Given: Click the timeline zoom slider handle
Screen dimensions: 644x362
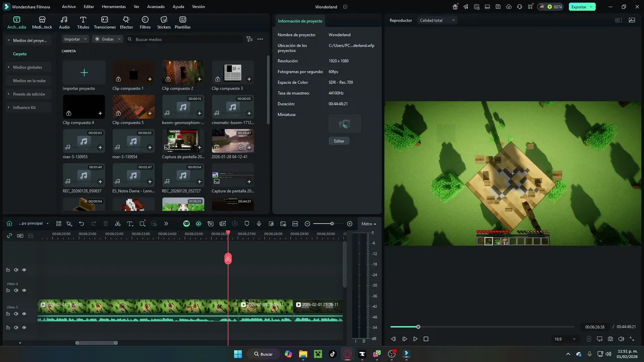Looking at the screenshot, I should tap(332, 224).
